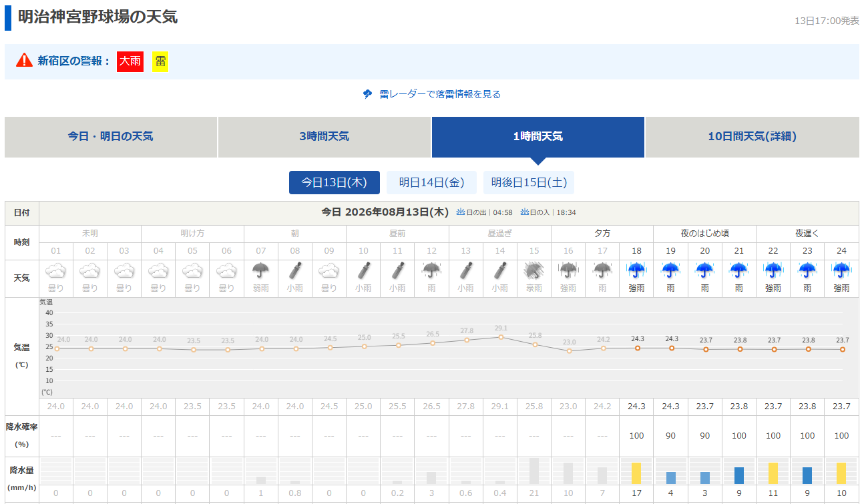Click the 27.8 value in the temperature row
Image resolution: width=862 pixels, height=504 pixels.
point(466,407)
